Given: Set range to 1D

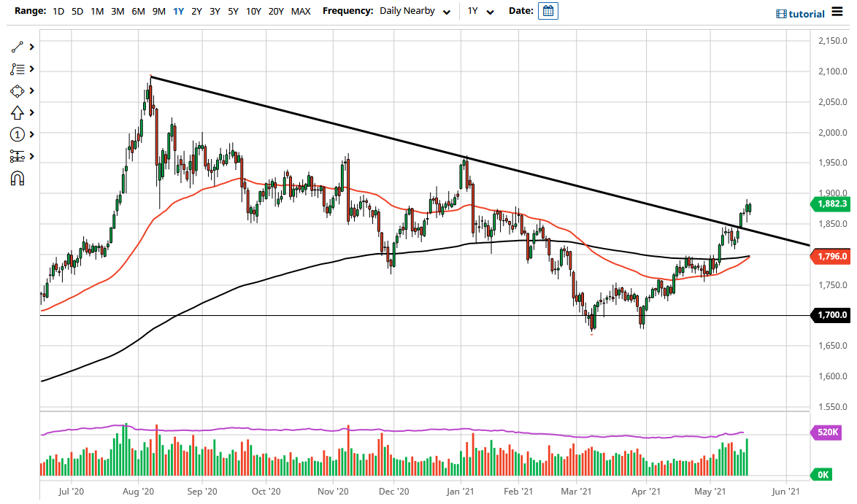Looking at the screenshot, I should click(58, 12).
